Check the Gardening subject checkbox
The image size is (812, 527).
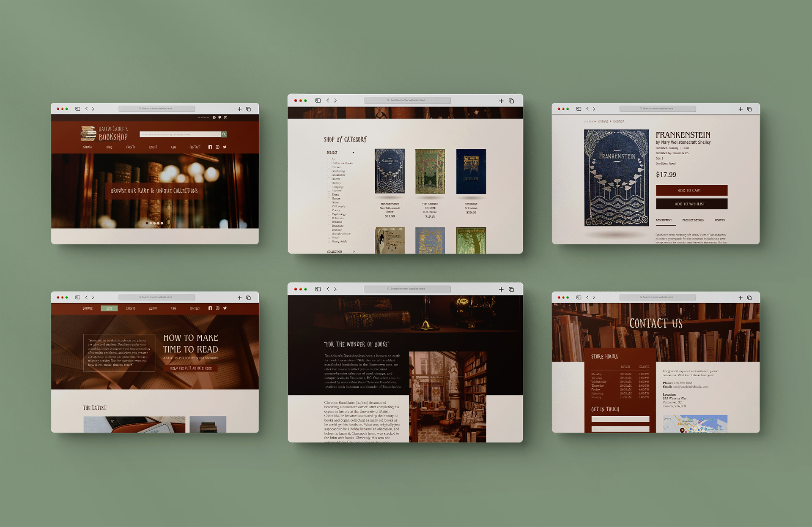(329, 171)
